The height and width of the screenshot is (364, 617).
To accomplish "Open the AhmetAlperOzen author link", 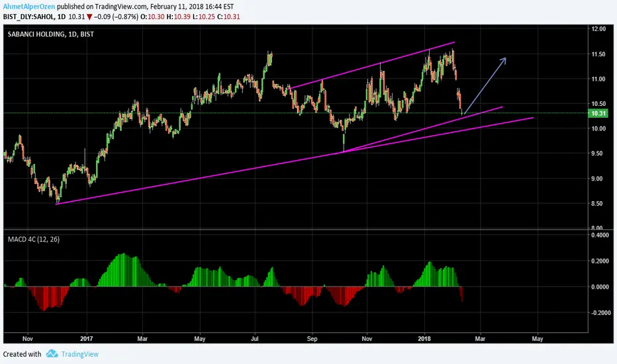I will (29, 7).
